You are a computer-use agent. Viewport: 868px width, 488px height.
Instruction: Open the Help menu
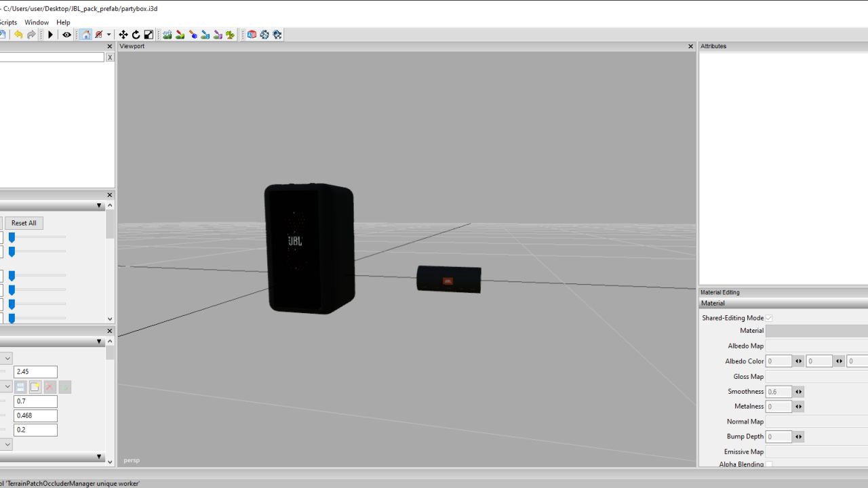[x=63, y=22]
